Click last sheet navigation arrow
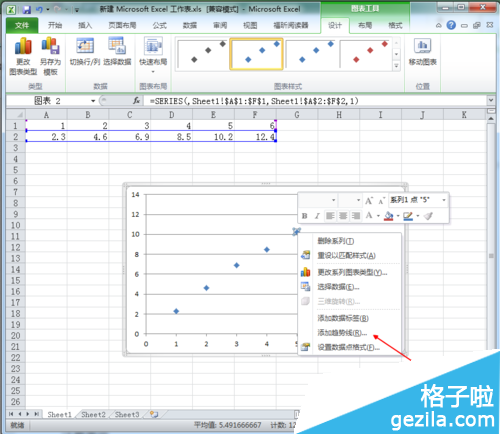 (36, 414)
